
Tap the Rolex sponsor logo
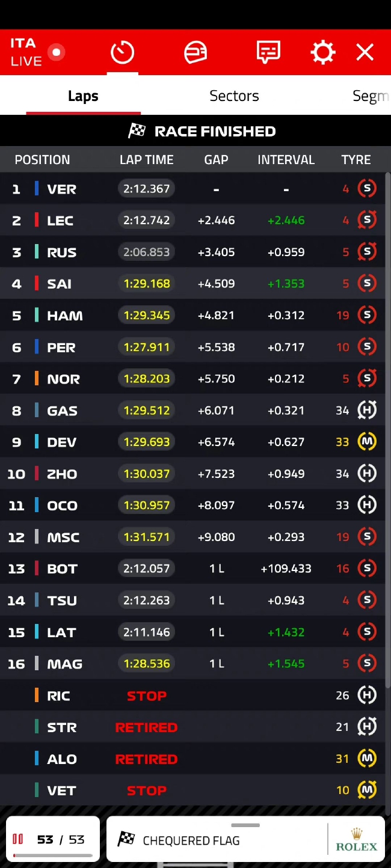pos(356,840)
